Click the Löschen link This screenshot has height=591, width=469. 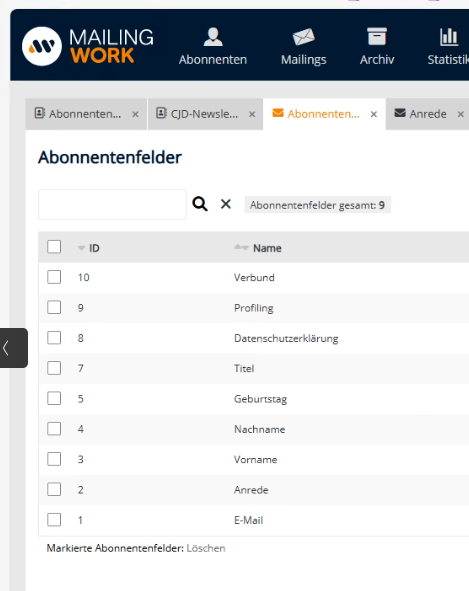point(206,548)
